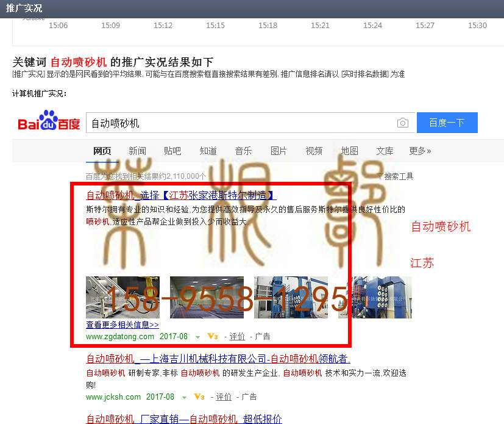Open the 知道 tab
The height and width of the screenshot is (424, 504).
pyautogui.click(x=208, y=151)
